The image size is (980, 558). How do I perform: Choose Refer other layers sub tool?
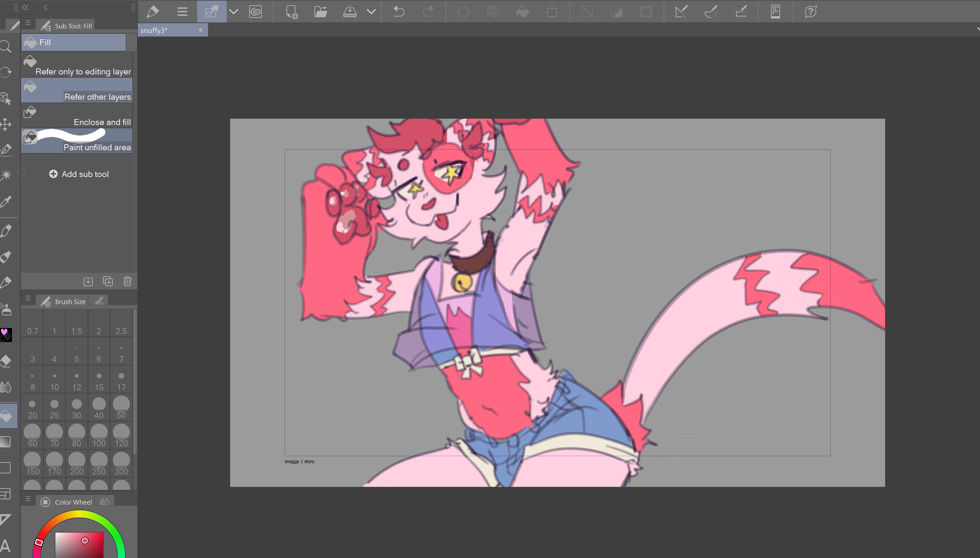tap(77, 91)
